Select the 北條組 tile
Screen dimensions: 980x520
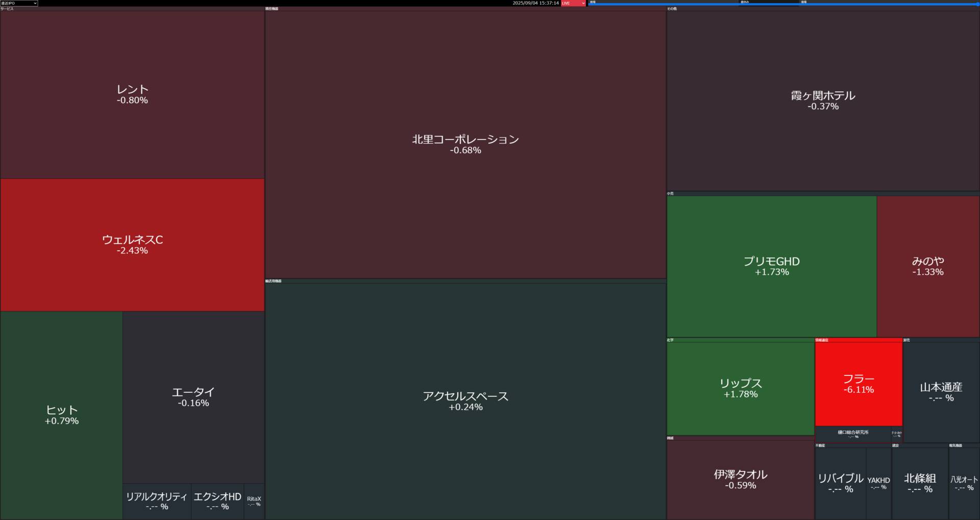point(920,483)
